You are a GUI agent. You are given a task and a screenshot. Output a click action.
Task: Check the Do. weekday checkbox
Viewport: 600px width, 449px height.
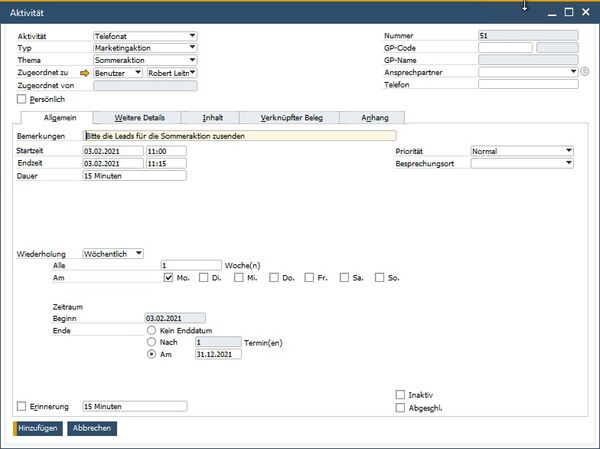274,278
